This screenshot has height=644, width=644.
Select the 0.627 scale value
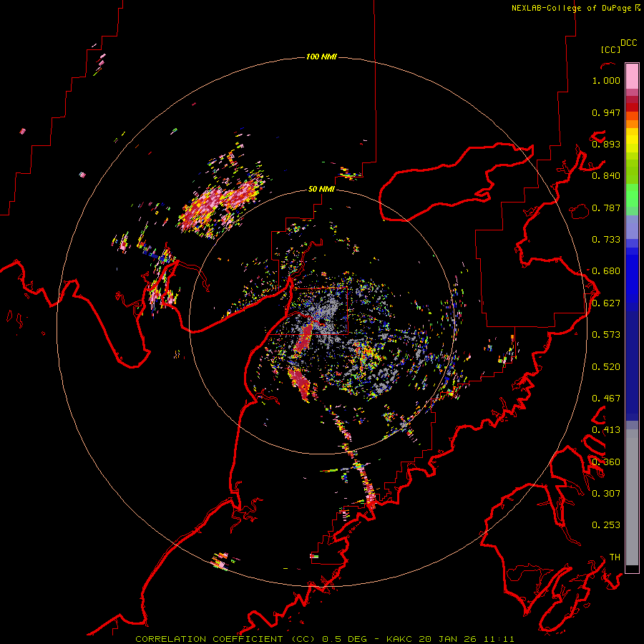click(x=606, y=303)
